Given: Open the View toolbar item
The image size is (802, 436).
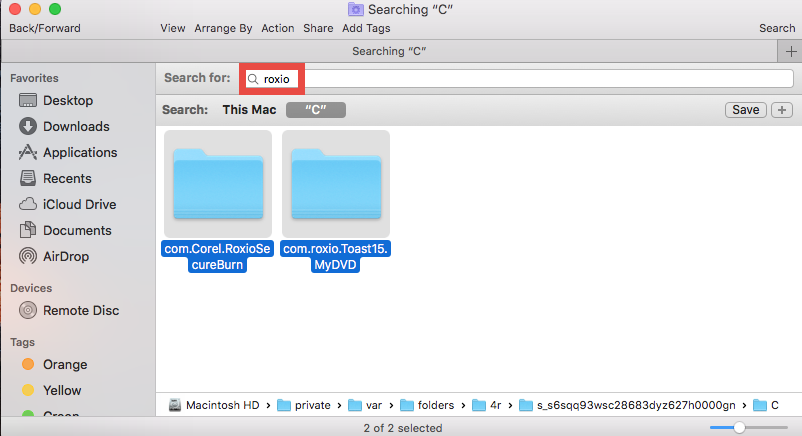Looking at the screenshot, I should point(173,28).
